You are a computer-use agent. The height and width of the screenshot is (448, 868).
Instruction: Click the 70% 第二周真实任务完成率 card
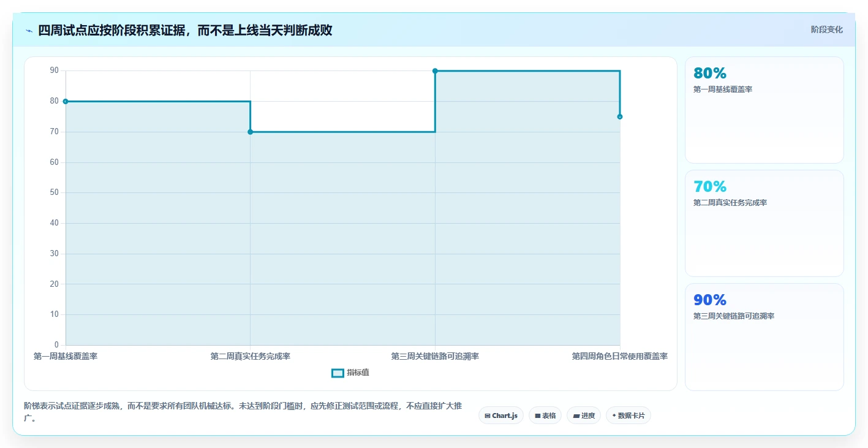tap(764, 223)
